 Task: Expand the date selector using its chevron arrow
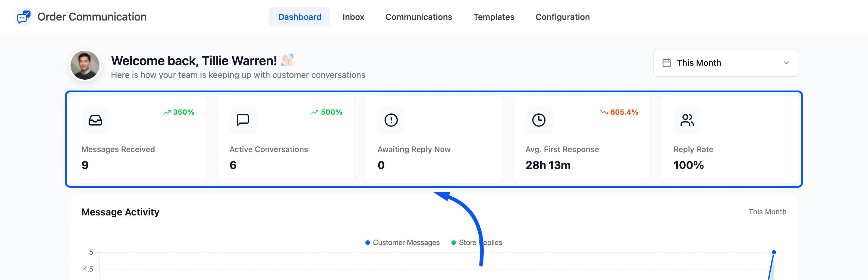point(786,63)
